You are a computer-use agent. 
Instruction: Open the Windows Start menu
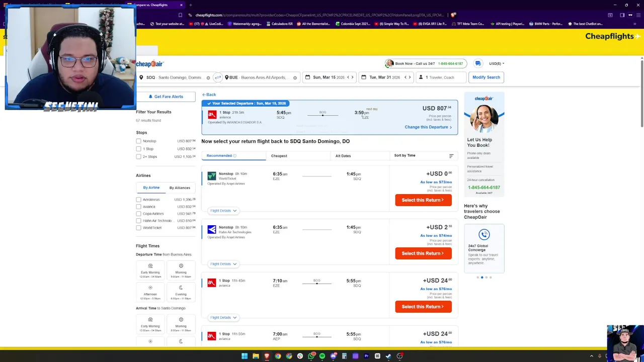pyautogui.click(x=245, y=356)
